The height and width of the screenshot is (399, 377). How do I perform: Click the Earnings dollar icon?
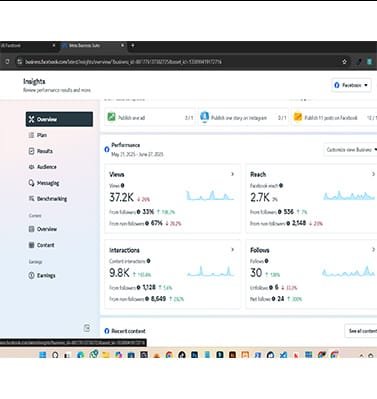coord(31,275)
